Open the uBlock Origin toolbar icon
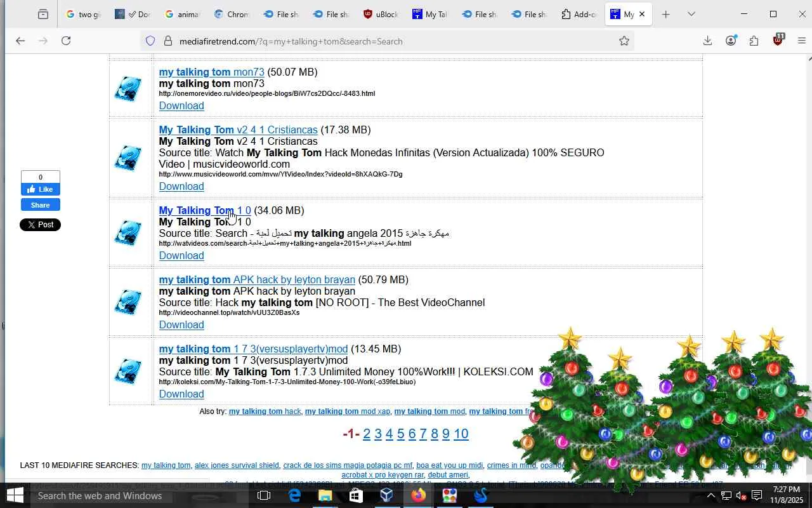The height and width of the screenshot is (508, 812). pyautogui.click(x=778, y=41)
